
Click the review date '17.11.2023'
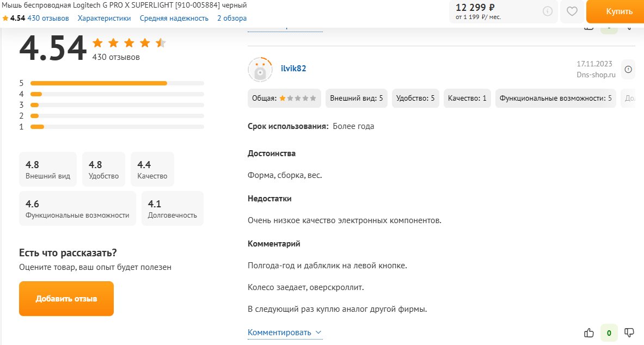[594, 64]
